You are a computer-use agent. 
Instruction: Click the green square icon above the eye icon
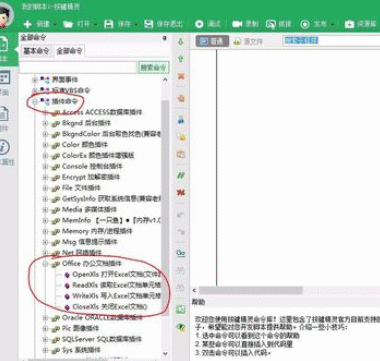click(x=181, y=309)
